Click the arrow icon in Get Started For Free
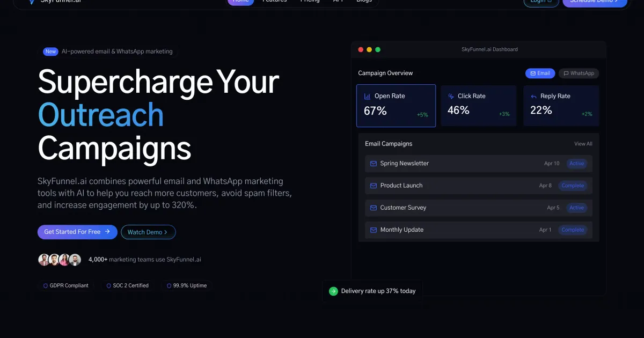The image size is (644, 338). 107,232
